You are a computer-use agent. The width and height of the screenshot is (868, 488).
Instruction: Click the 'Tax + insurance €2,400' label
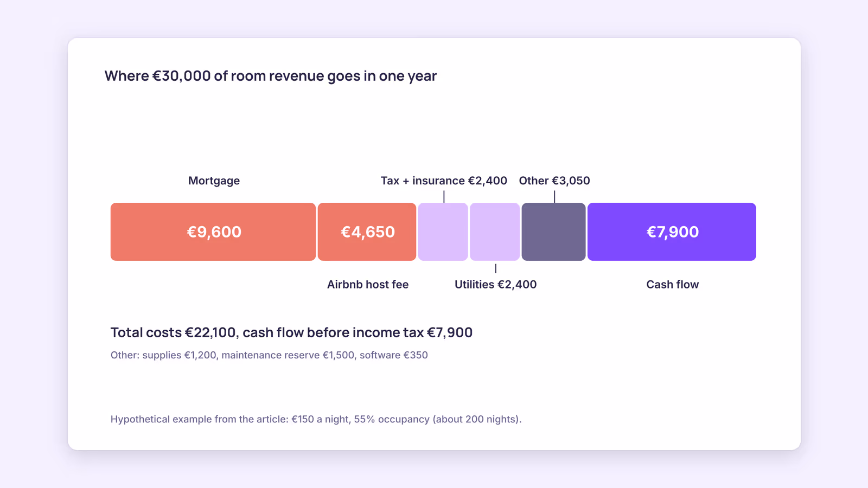coord(444,181)
